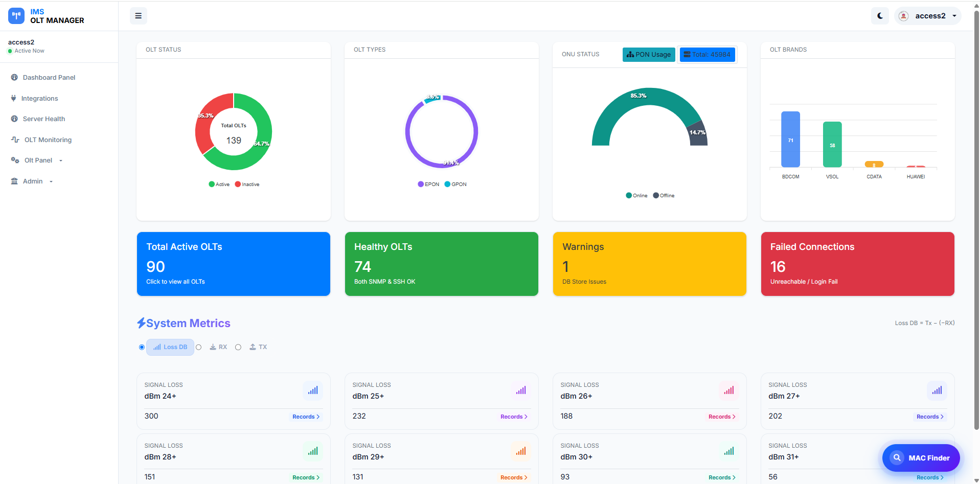Click signal bars icon on dBm 24+ card

[313, 390]
